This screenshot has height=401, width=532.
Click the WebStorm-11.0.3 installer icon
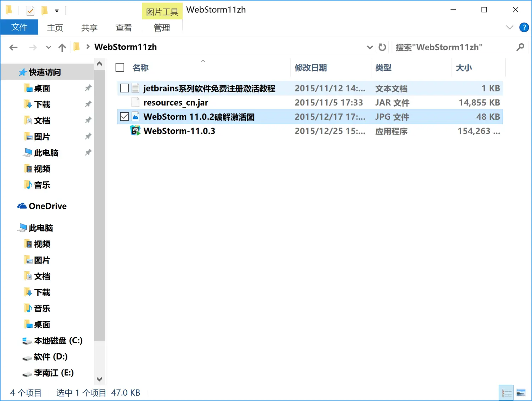(x=135, y=131)
